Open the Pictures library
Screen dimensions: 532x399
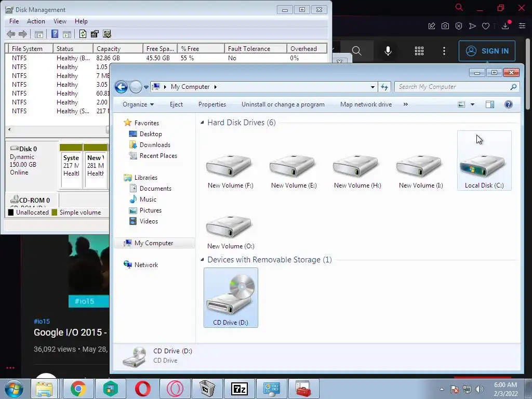click(x=150, y=210)
